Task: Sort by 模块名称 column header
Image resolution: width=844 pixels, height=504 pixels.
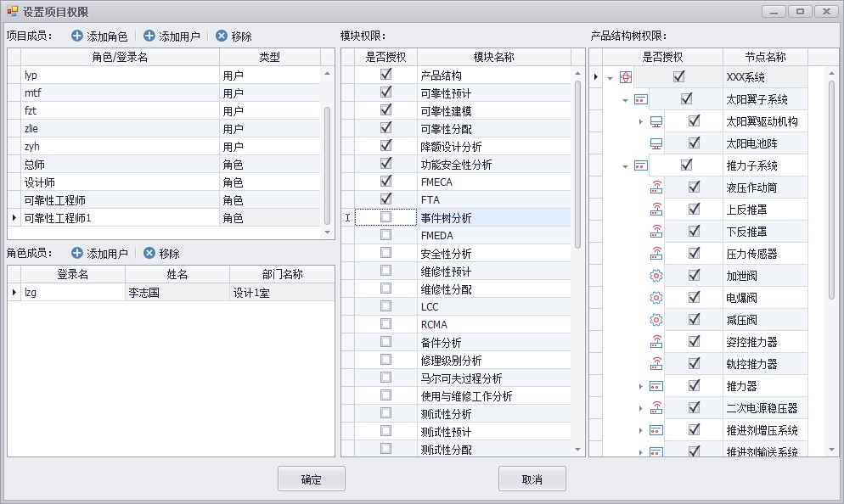Action: tap(493, 57)
